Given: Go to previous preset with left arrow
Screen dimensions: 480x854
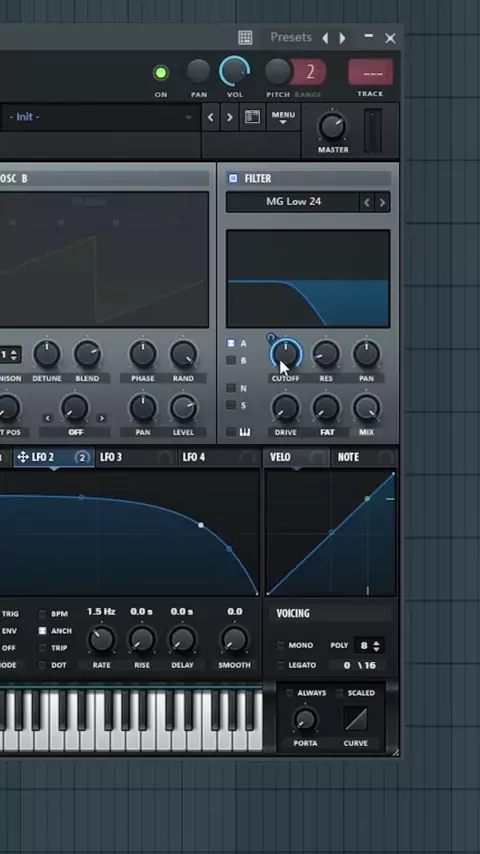Looking at the screenshot, I should coord(325,38).
